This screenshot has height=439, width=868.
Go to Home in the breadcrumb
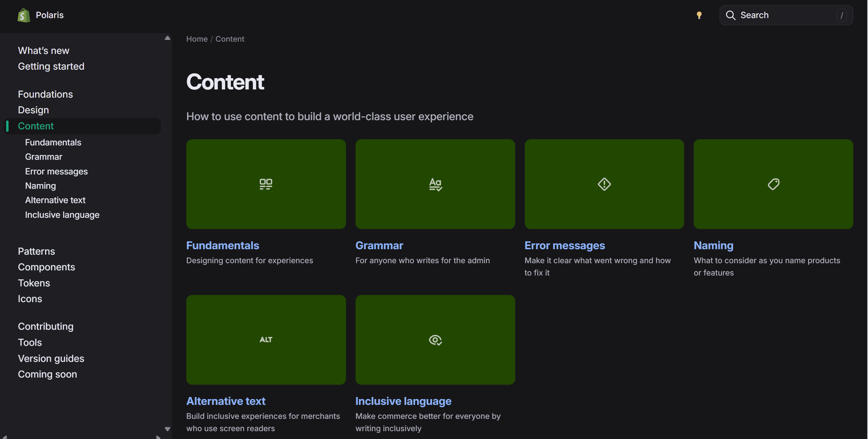click(197, 39)
